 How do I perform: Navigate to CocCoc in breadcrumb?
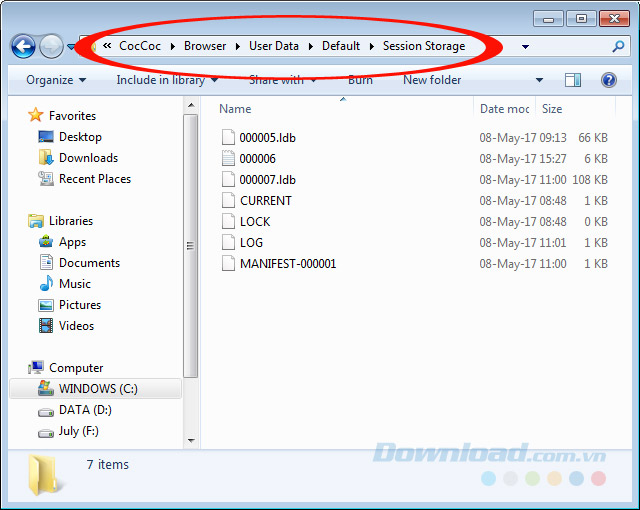(140, 46)
